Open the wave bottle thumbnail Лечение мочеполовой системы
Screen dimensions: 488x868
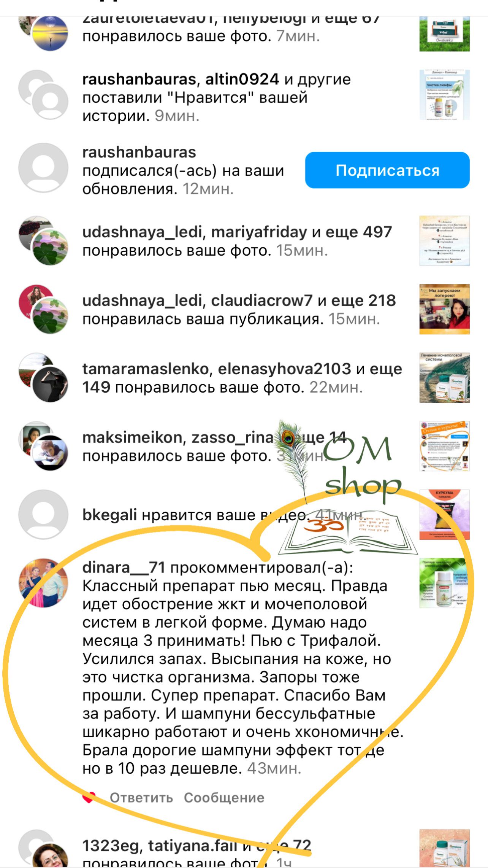click(x=444, y=378)
